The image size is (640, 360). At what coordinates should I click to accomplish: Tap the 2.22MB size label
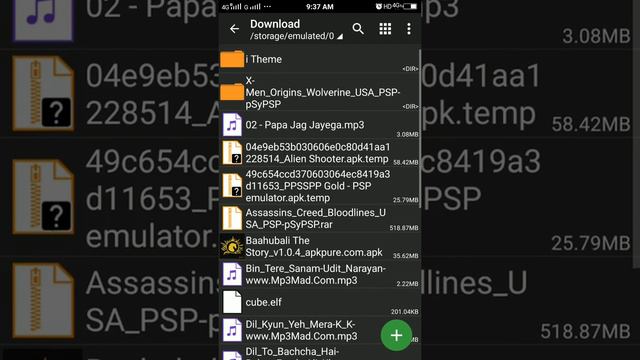[407, 284]
